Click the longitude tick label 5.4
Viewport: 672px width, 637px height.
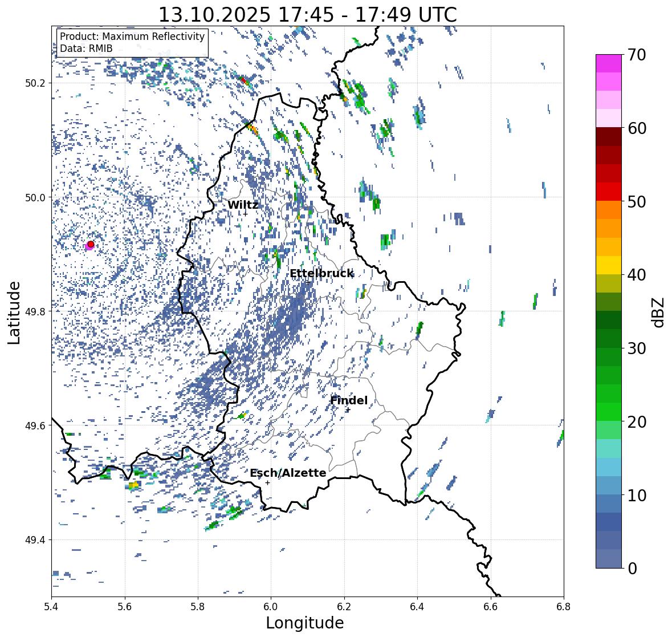point(51,607)
